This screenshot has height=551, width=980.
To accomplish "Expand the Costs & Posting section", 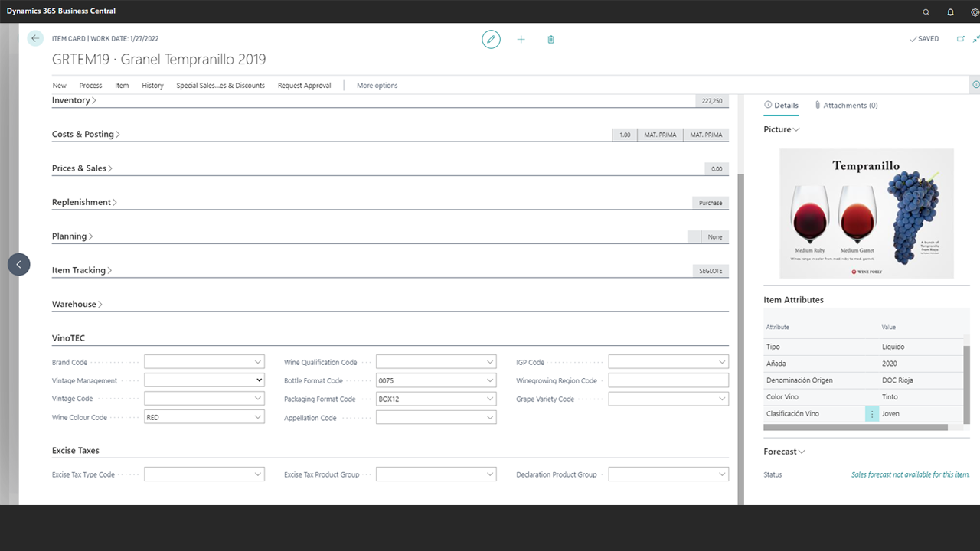I will click(x=86, y=134).
